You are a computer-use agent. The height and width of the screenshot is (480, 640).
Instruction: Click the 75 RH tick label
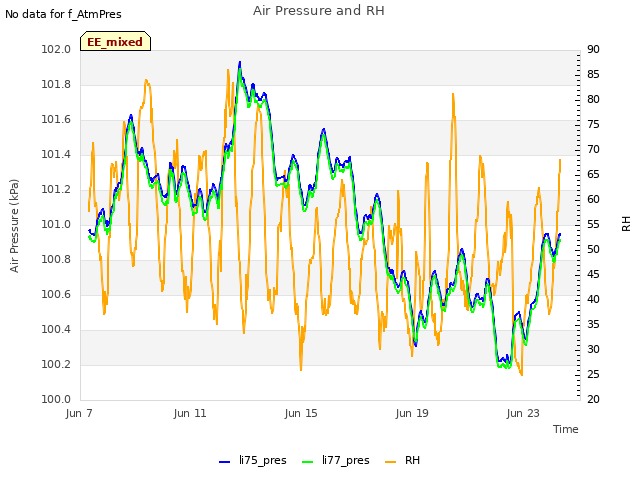click(593, 124)
